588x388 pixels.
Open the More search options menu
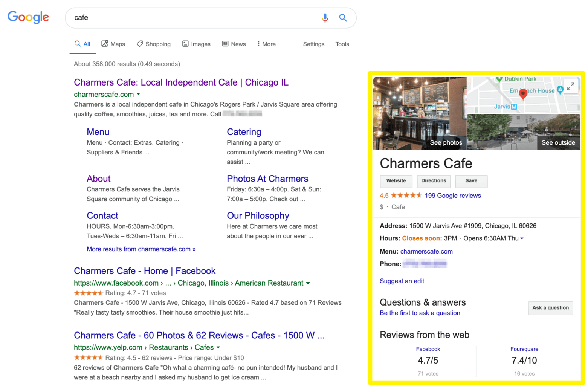[x=266, y=44]
